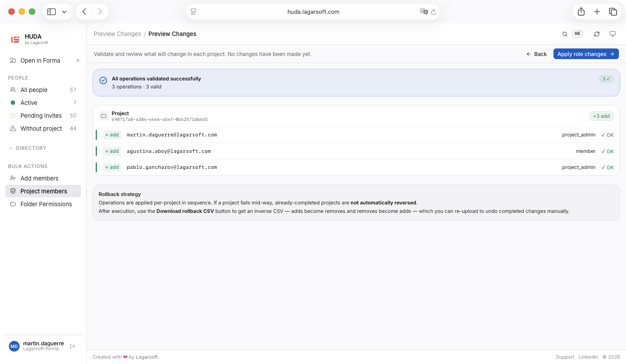Click the Folder Permissions folder icon
The height and width of the screenshot is (364, 626).
click(x=13, y=204)
